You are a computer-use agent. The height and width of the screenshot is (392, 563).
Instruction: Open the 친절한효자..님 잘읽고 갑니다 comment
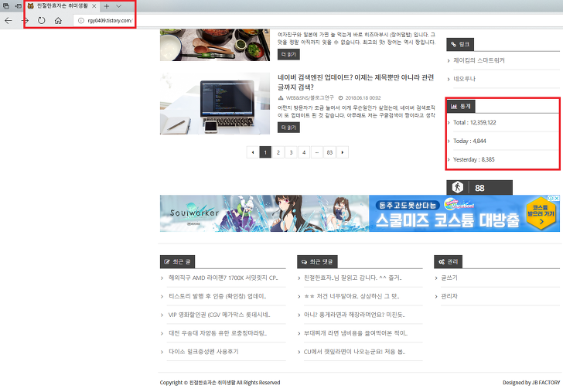click(353, 278)
